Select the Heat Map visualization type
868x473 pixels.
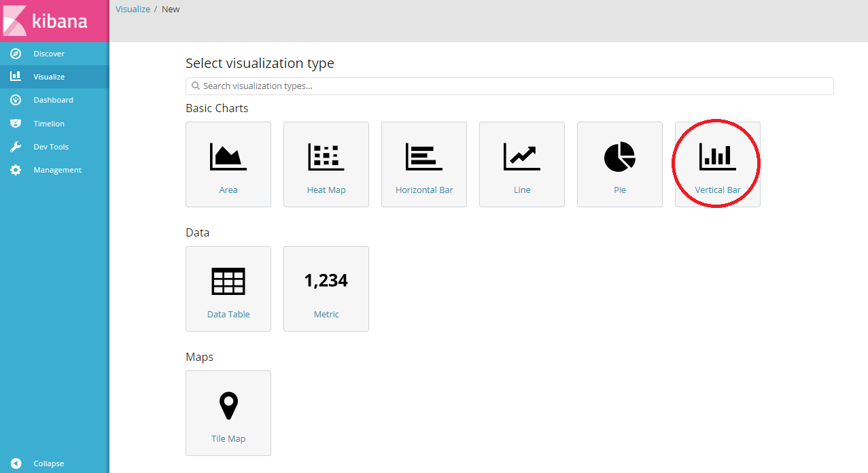click(x=326, y=164)
